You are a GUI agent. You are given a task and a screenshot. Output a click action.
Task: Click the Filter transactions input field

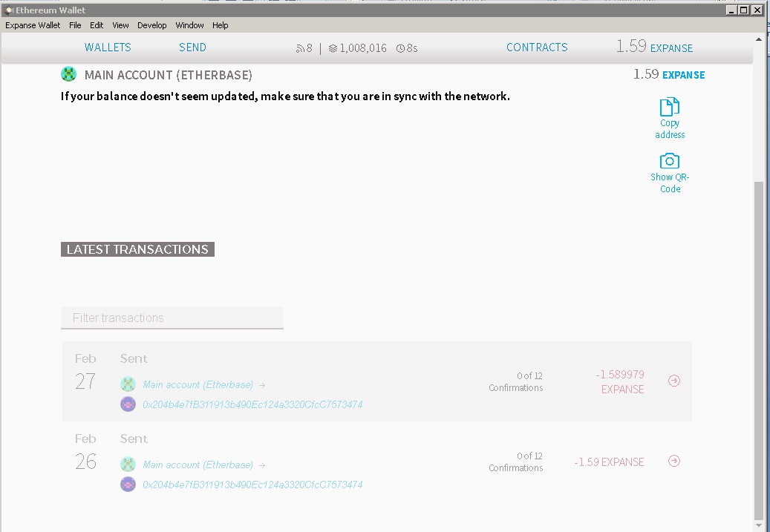(172, 318)
